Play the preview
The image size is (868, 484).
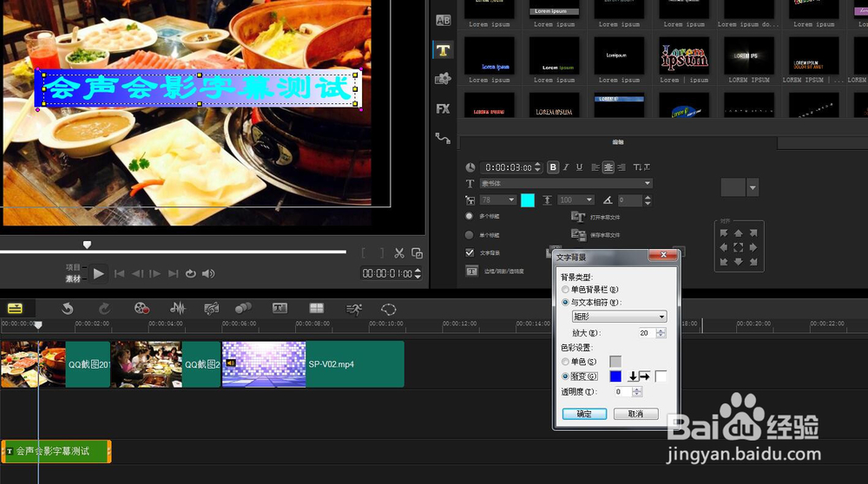(x=99, y=273)
